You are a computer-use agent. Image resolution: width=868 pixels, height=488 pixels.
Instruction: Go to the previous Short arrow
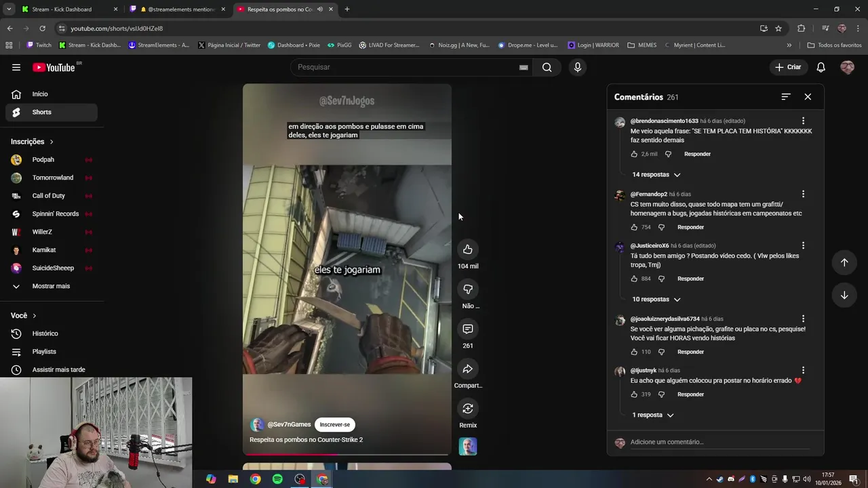(844, 262)
